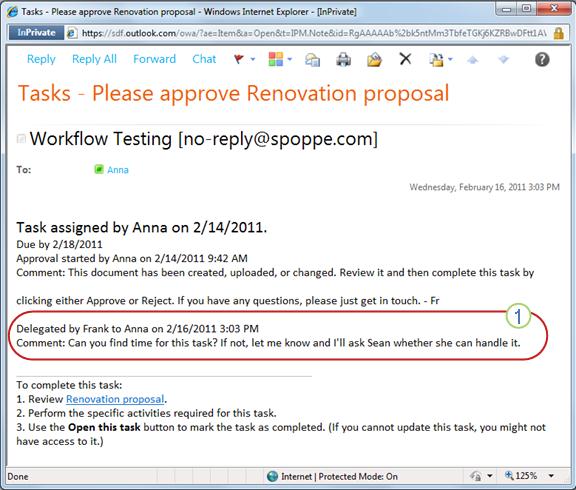The image size is (576, 490).
Task: Forward this message
Action: tap(154, 59)
